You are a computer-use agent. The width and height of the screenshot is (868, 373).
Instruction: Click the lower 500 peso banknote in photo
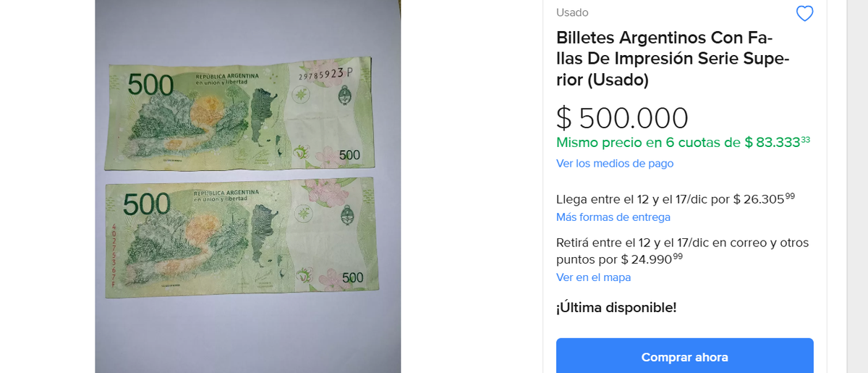click(241, 236)
